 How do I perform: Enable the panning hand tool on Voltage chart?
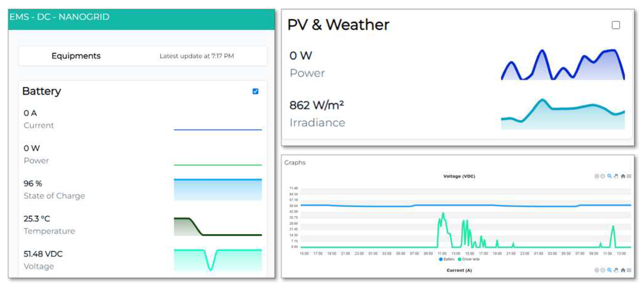pos(616,176)
